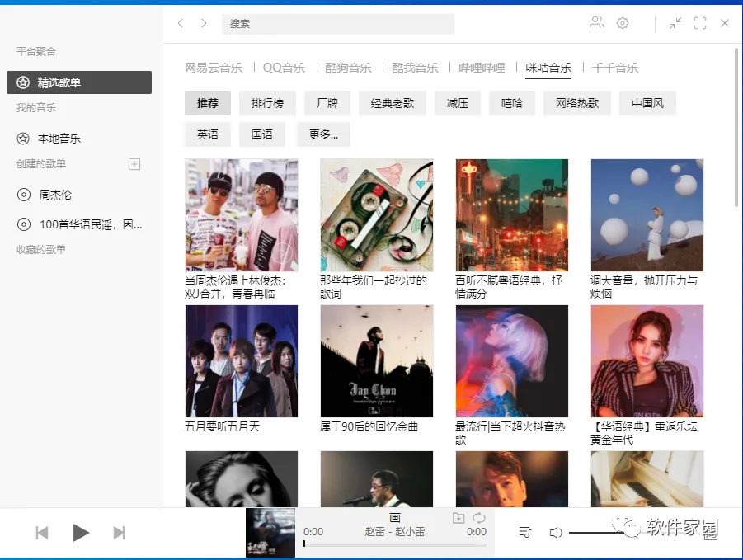Open the settings gear icon

click(622, 23)
